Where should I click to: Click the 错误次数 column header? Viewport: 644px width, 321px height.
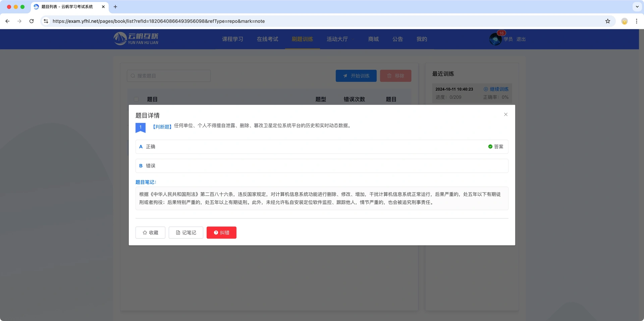[354, 99]
